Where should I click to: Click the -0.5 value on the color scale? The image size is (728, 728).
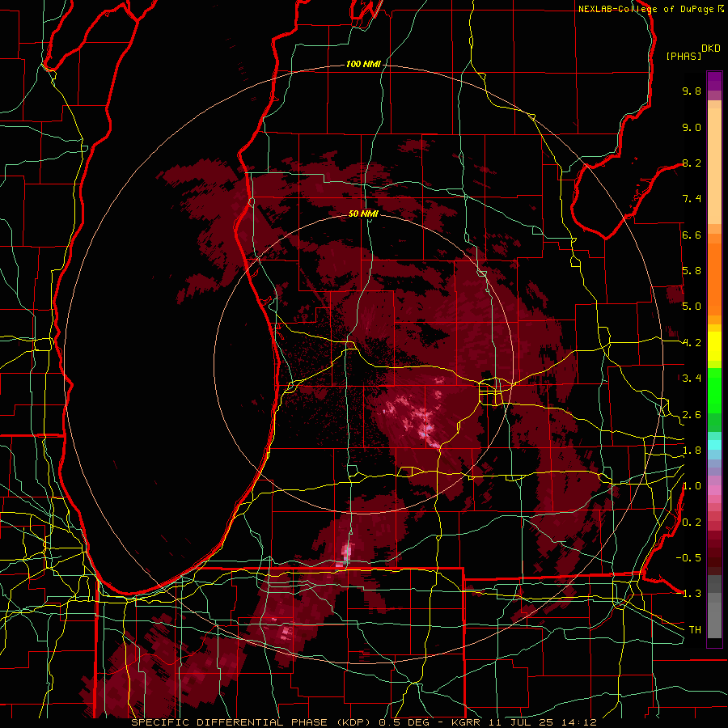[688, 558]
